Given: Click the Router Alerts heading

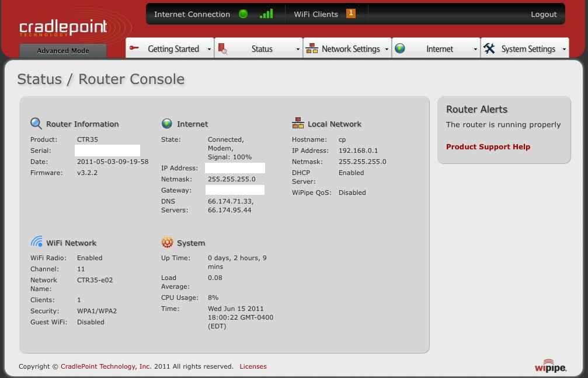Looking at the screenshot, I should coord(476,109).
